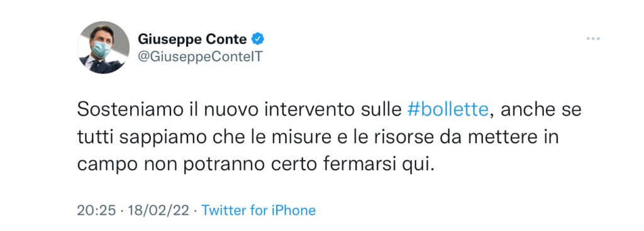Open the #bollette hashtag
Screen dimensions: 644x231
tap(448, 110)
